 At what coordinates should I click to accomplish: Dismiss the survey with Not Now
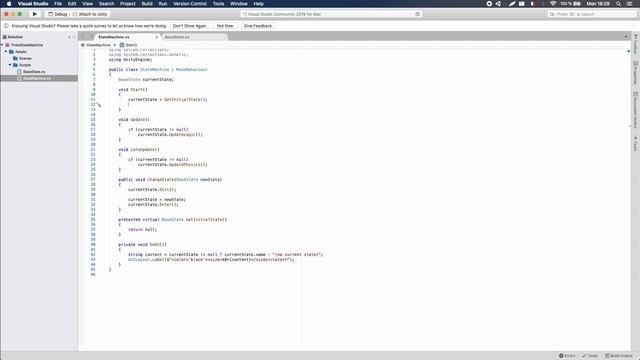pyautogui.click(x=225, y=26)
